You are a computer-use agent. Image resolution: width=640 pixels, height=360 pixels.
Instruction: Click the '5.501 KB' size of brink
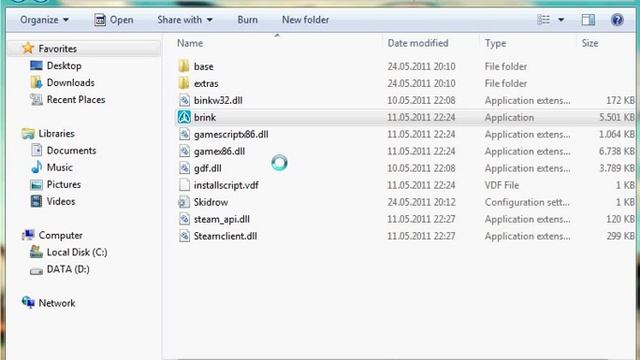tap(616, 117)
